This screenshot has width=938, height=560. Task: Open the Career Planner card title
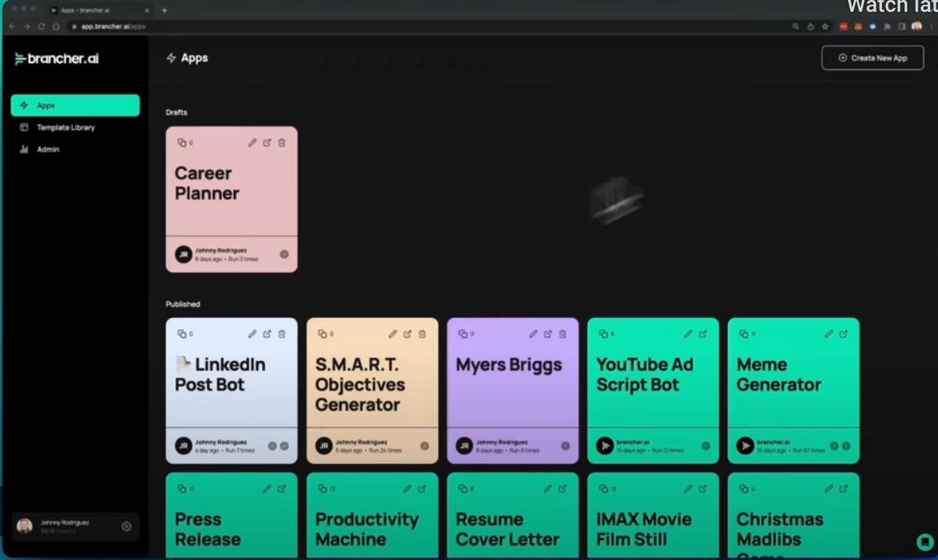207,183
